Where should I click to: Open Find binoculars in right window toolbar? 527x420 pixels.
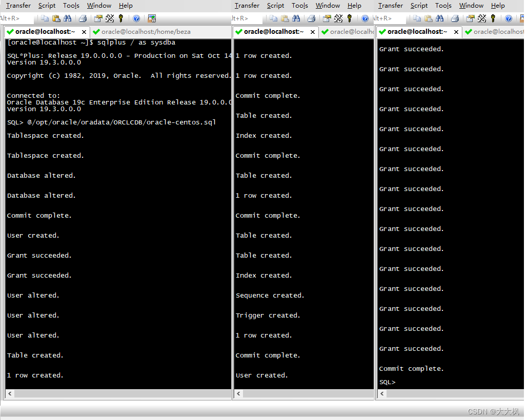pyautogui.click(x=440, y=18)
